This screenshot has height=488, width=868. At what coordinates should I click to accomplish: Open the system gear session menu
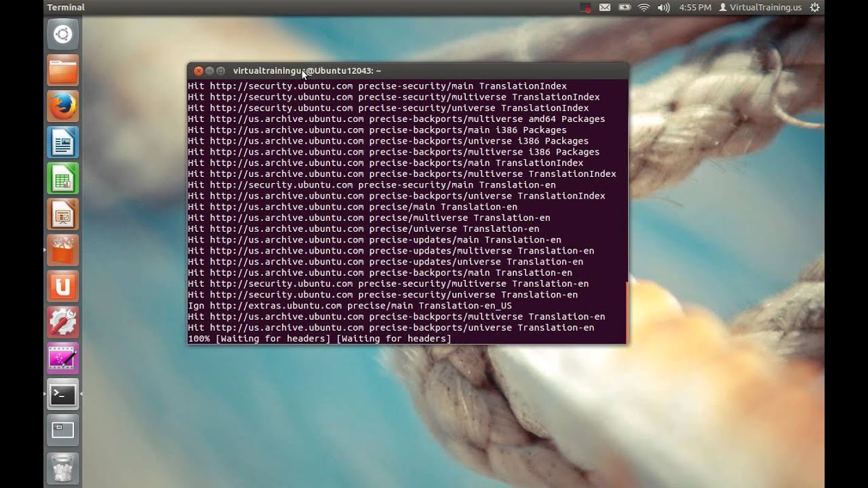(x=815, y=7)
